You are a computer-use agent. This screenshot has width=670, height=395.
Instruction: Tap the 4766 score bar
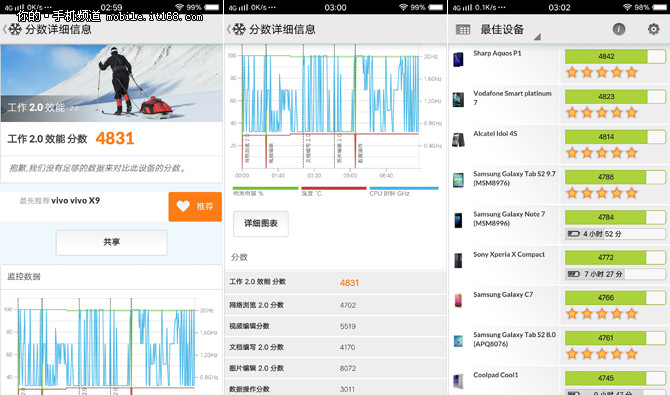[x=615, y=298]
